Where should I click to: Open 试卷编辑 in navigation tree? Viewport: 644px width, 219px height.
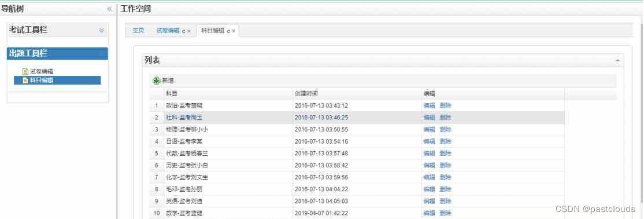pyautogui.click(x=42, y=71)
